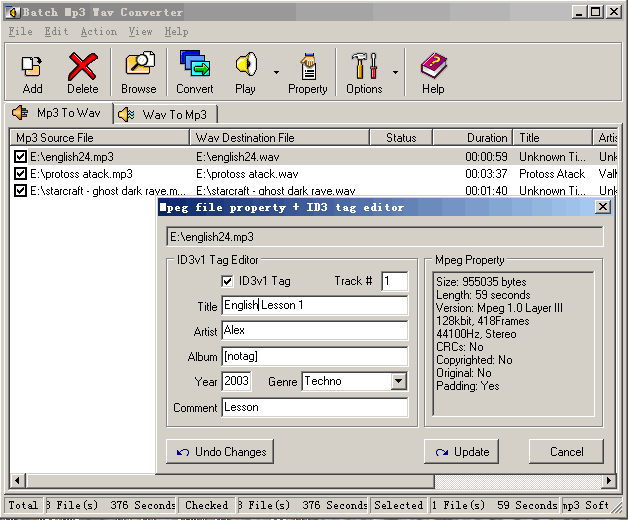
Task: Click the Play speaker icon
Action: point(246,64)
